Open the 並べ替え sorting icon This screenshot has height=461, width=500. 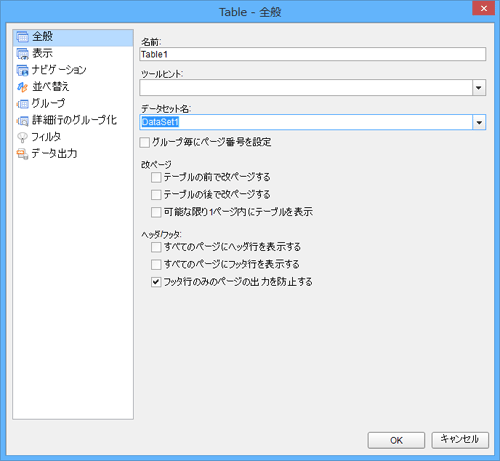click(x=22, y=87)
